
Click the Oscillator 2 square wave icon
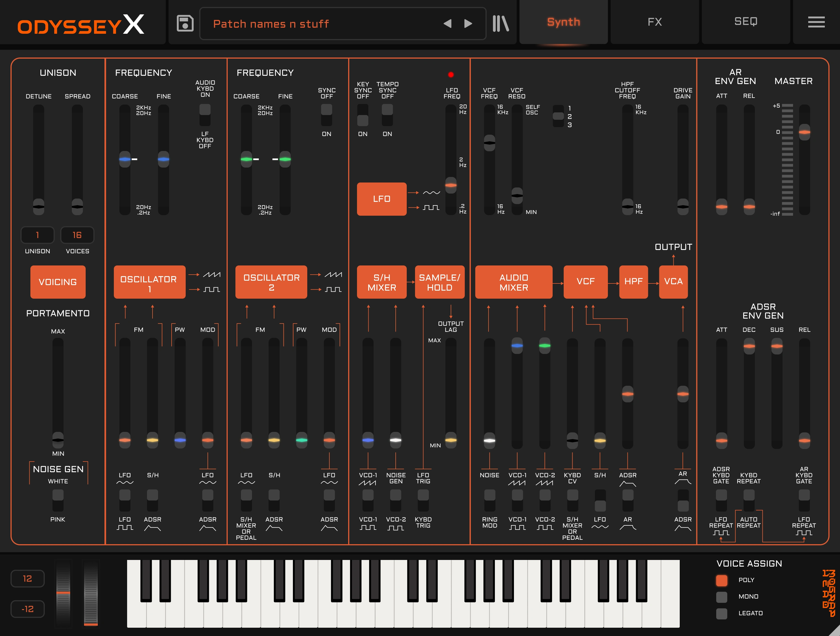click(x=333, y=290)
